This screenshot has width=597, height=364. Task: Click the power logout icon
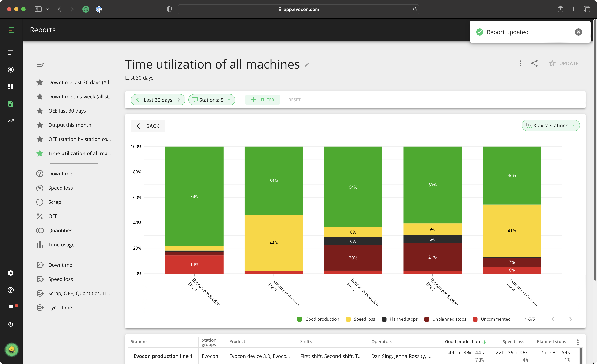tap(11, 324)
